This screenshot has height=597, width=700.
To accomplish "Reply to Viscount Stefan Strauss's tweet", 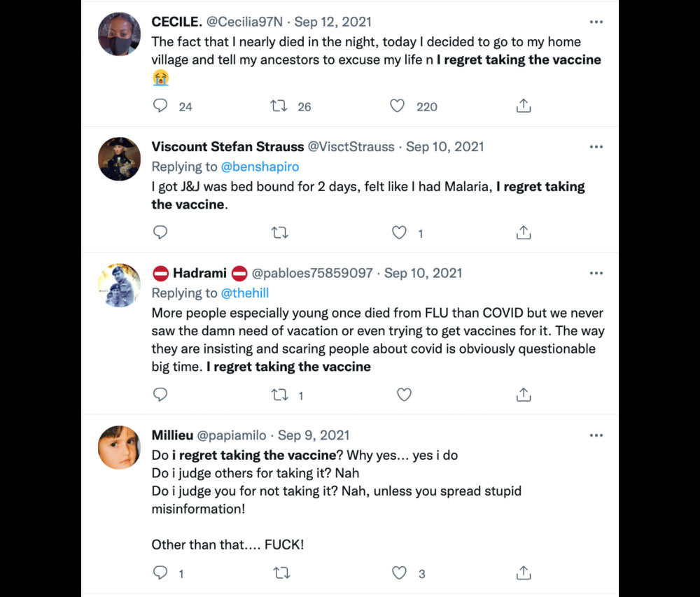I will pos(160,232).
